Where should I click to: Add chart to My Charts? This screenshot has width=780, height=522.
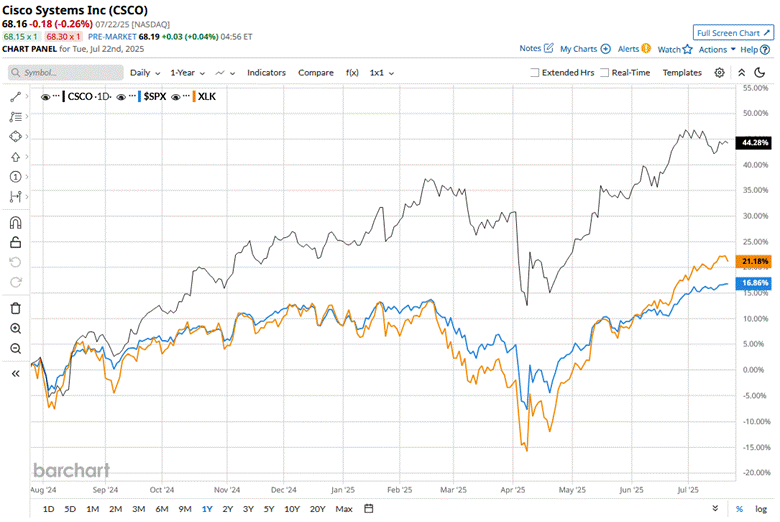click(x=605, y=49)
